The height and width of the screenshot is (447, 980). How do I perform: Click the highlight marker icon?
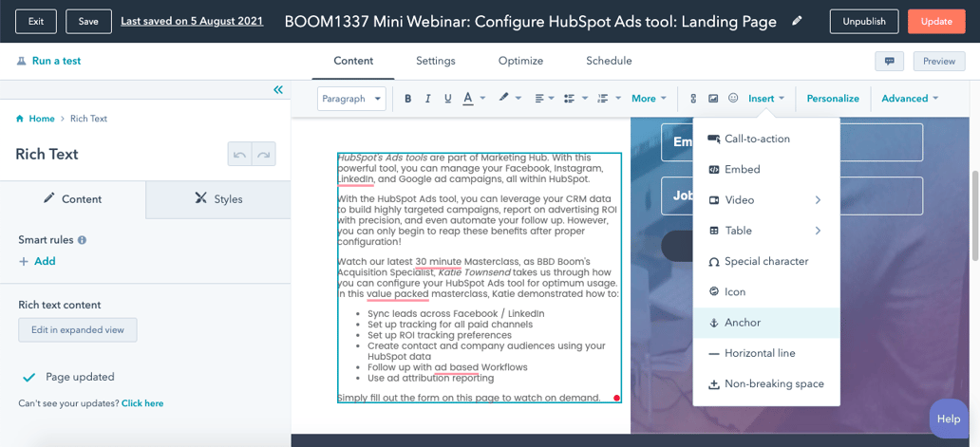(502, 98)
